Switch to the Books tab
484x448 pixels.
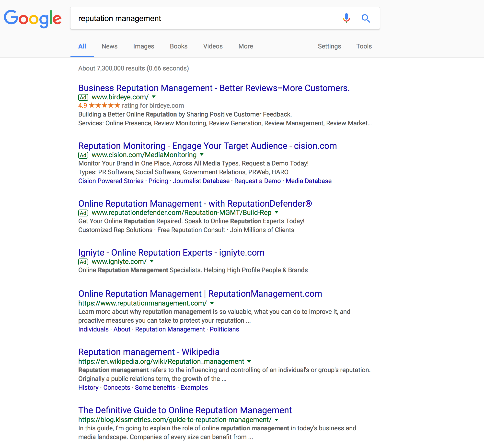pyautogui.click(x=179, y=46)
